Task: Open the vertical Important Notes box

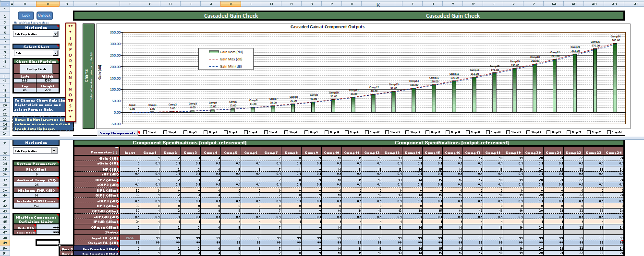Action: [70, 71]
